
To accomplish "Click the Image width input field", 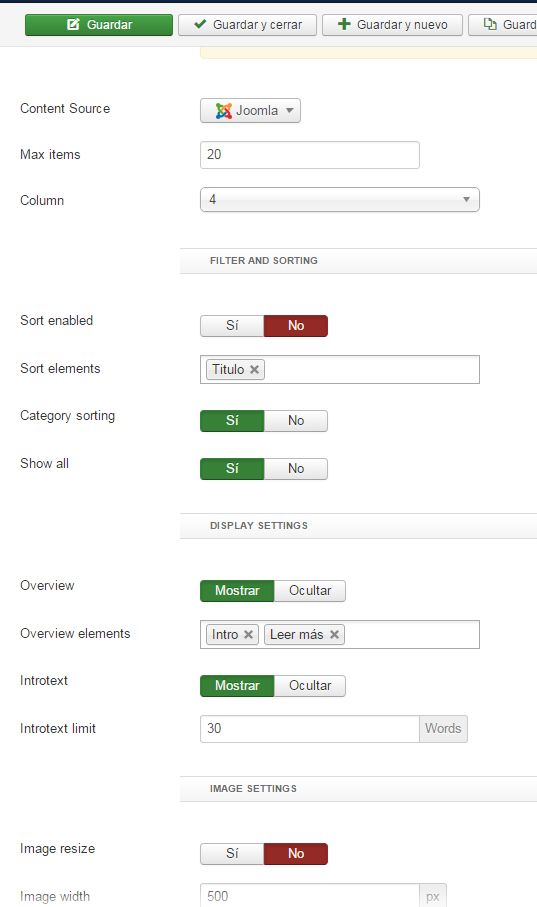I will (310, 895).
